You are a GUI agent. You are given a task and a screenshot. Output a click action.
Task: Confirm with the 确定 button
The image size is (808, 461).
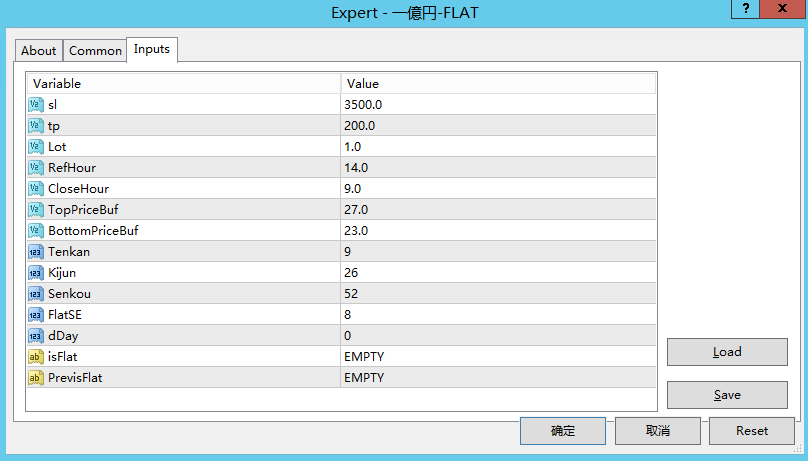coord(563,431)
